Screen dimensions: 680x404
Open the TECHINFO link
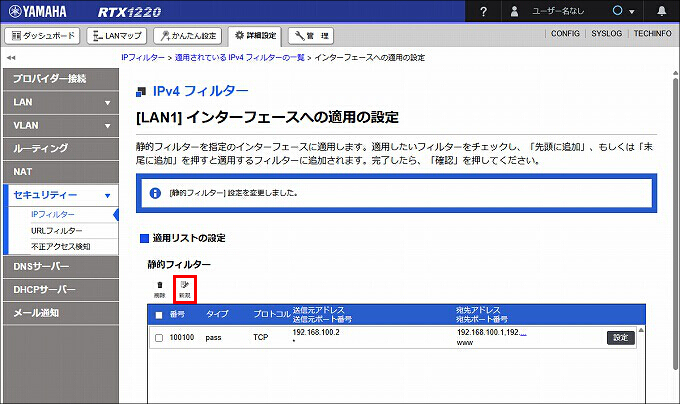(652, 33)
